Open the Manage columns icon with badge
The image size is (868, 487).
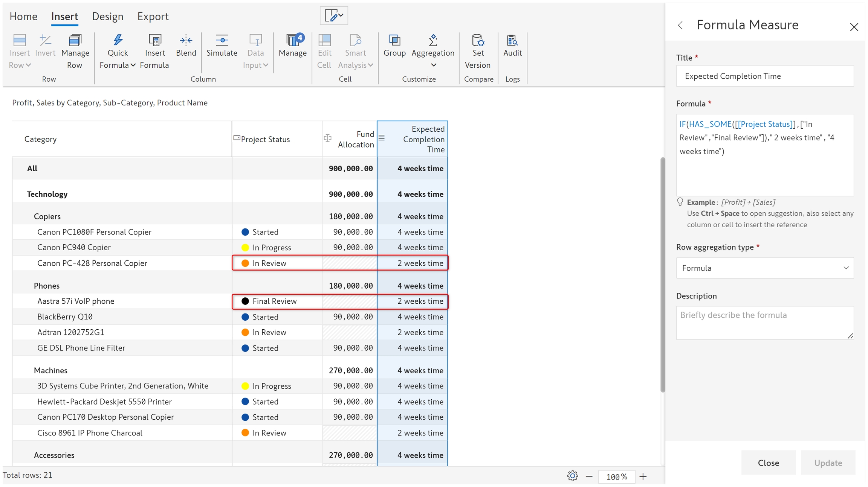[x=293, y=40]
